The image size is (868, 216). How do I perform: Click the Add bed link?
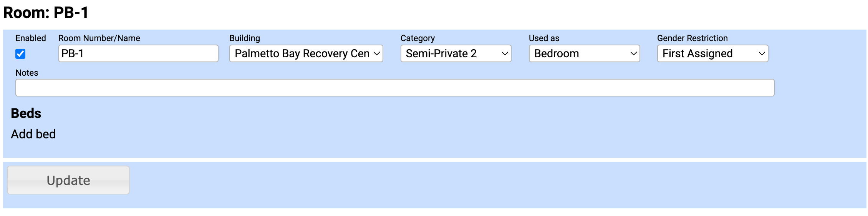point(33,134)
